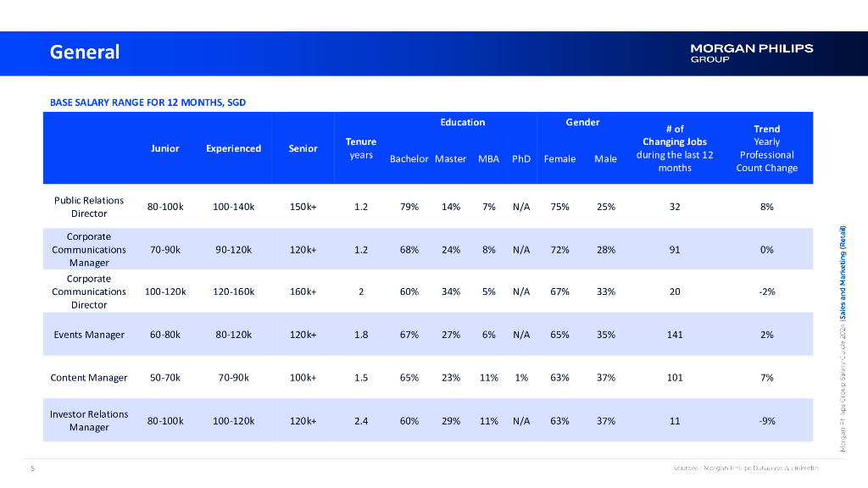Click the vertical salary guide side label
Screen dimensions: 868x488
[843, 339]
